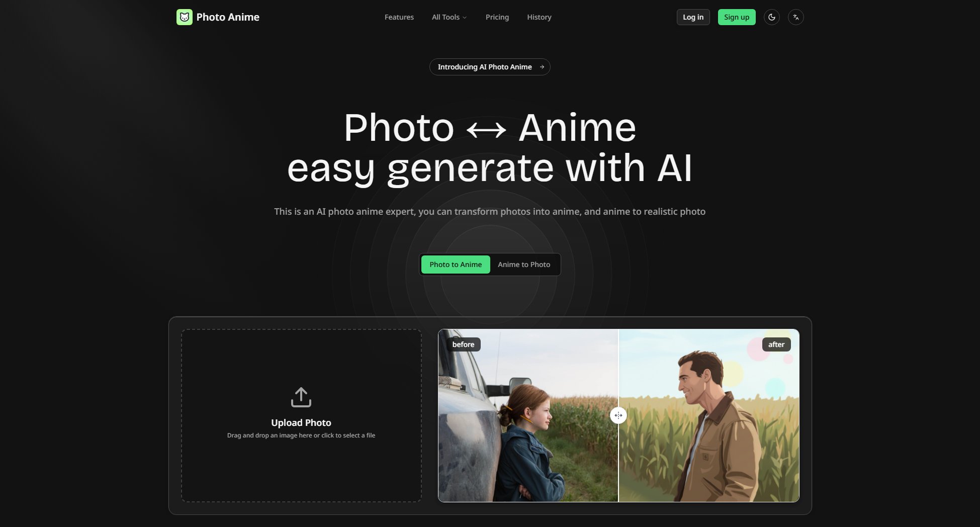This screenshot has width=980, height=527.
Task: Click the after side anime image
Action: click(x=709, y=415)
